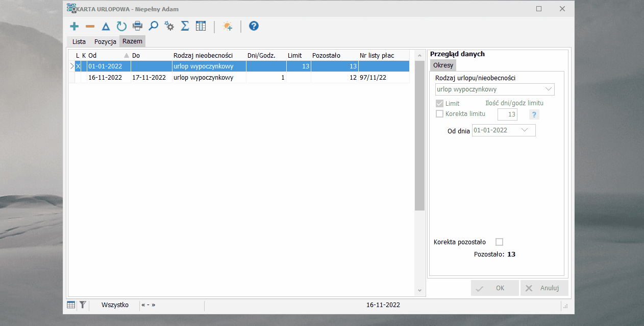Click the sigma summary icon
This screenshot has height=326, width=644.
pos(185,26)
